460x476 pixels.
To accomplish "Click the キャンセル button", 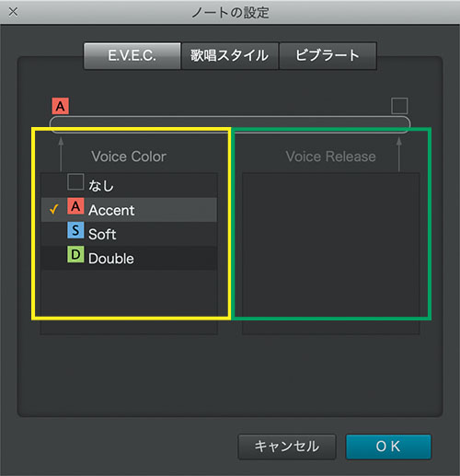I will pos(287,447).
